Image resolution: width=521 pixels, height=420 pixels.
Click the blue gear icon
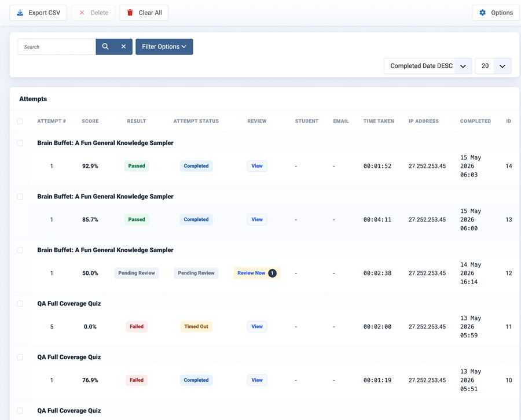tap(482, 13)
